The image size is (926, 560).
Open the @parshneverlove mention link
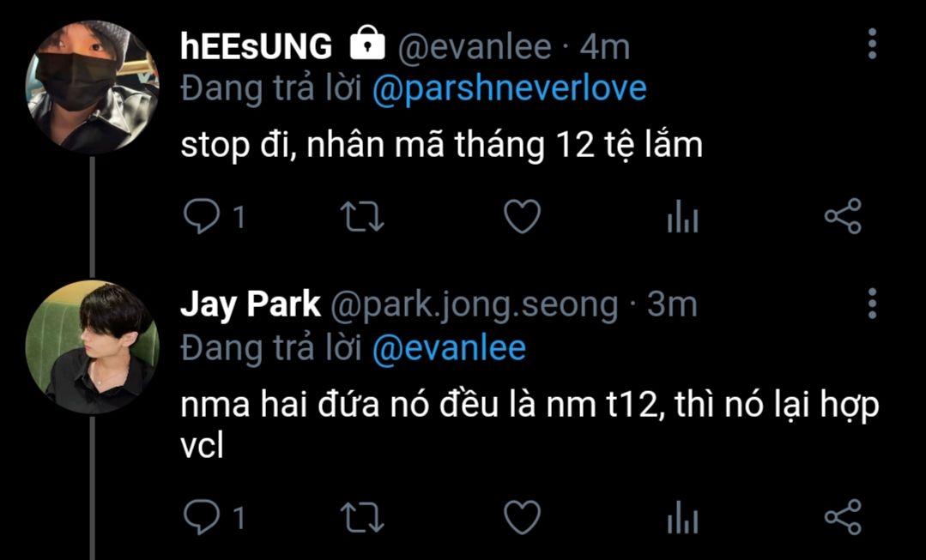point(510,90)
